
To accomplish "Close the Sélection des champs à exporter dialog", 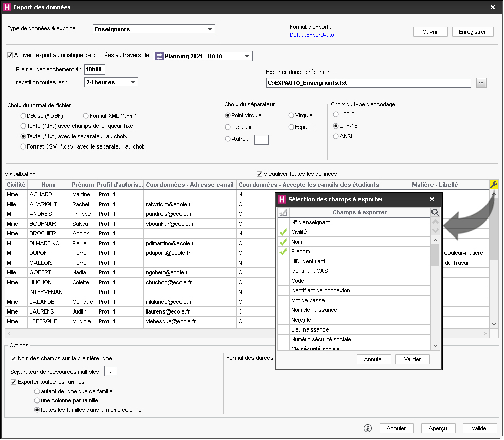I will [x=432, y=199].
